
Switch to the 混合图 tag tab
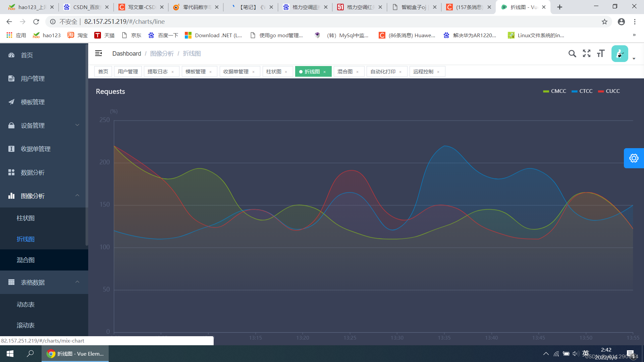tap(345, 72)
